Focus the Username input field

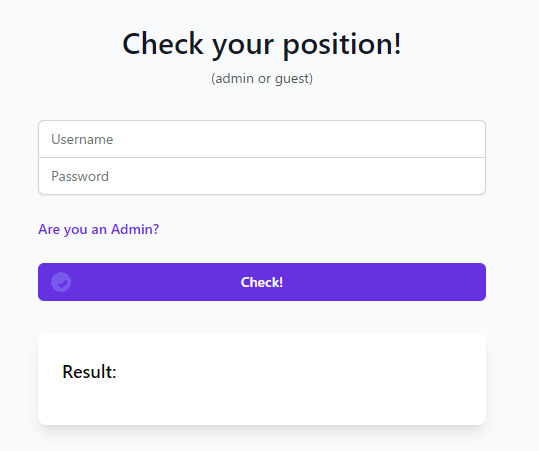262,139
